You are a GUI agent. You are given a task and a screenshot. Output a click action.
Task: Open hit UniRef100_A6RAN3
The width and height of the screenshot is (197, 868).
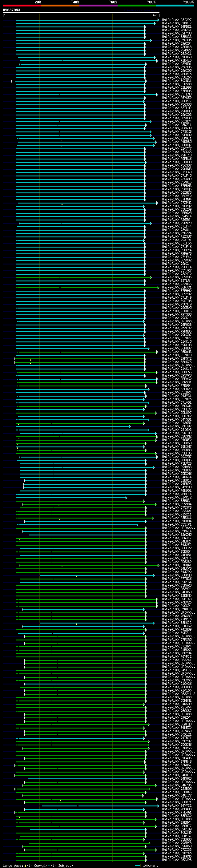pyautogui.click(x=176, y=352)
